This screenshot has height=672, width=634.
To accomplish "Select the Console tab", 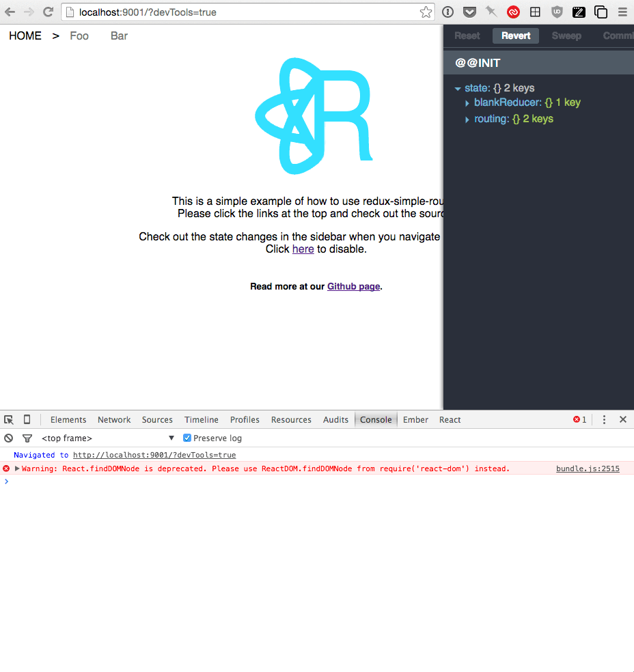I will tap(376, 419).
